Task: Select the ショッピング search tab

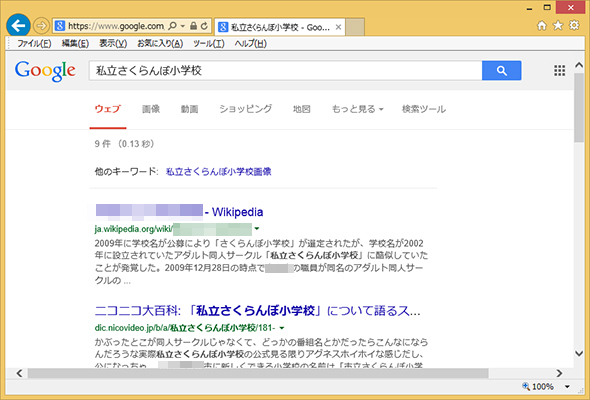Action: pyautogui.click(x=246, y=109)
